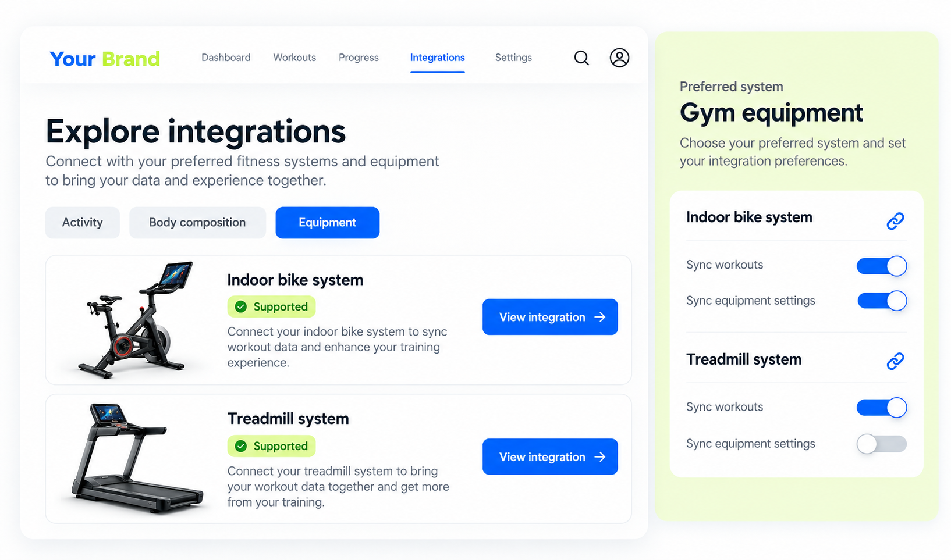Image resolution: width=951 pixels, height=560 pixels.
Task: Click the link icon beside Treadmill system
Action: (x=895, y=361)
